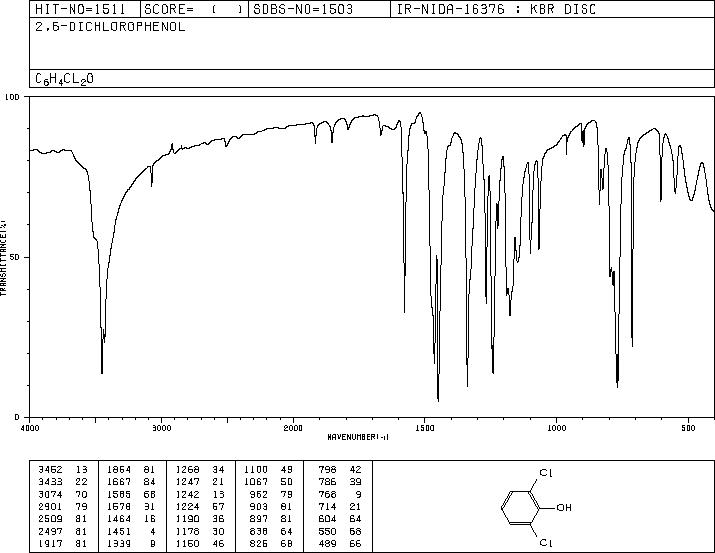Screen dimensions: 715x553
Task: Click the 1247 peak table entry
Action: pyautogui.click(x=200, y=481)
